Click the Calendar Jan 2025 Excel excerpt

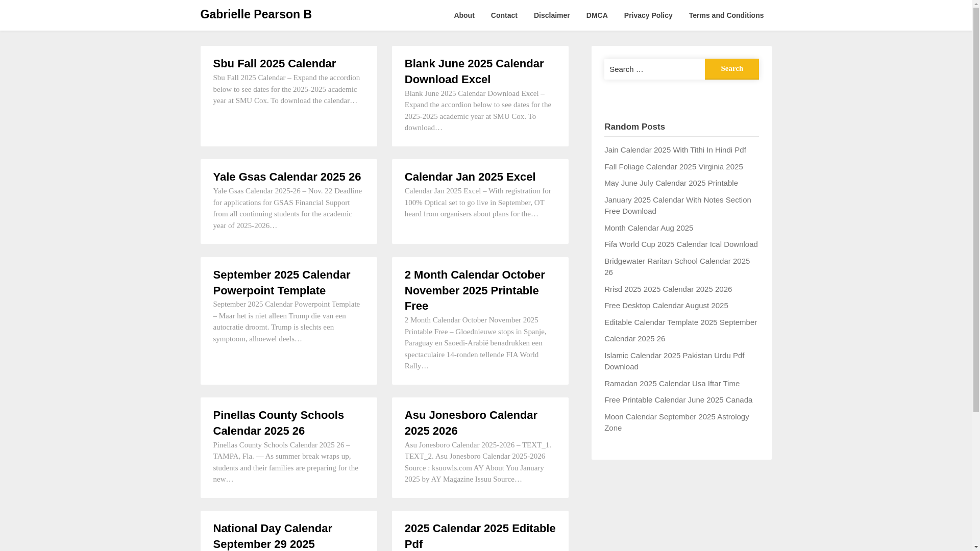pos(478,203)
